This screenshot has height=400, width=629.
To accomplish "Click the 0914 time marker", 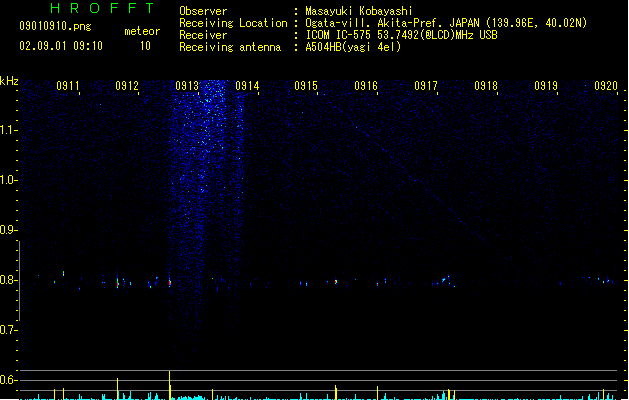I will (247, 86).
